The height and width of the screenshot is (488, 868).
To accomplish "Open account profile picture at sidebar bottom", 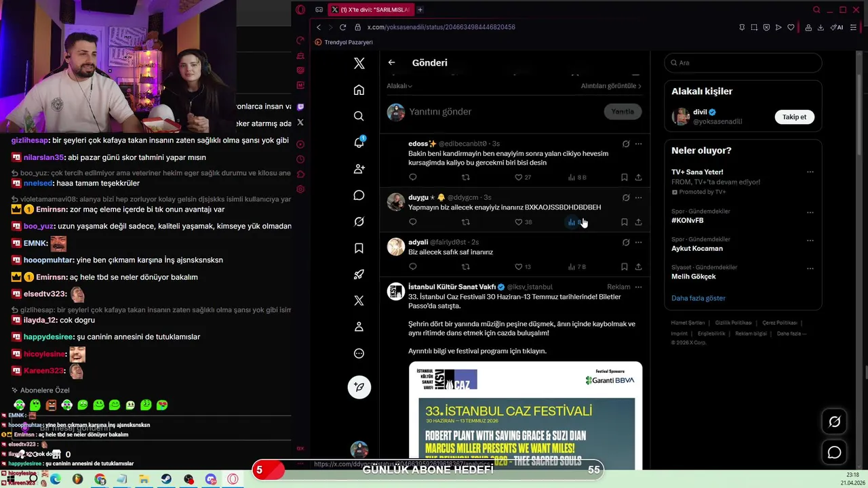I will pyautogui.click(x=359, y=449).
